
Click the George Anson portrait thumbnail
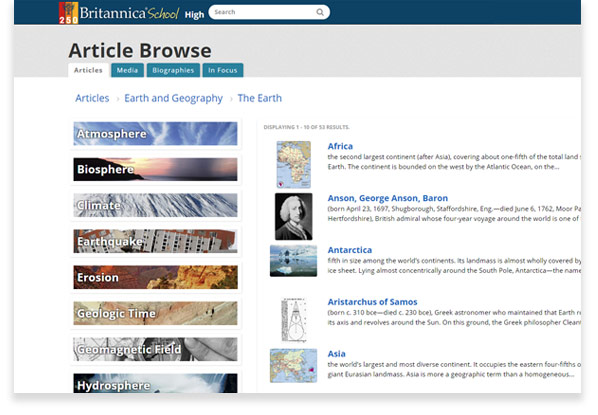coord(293,216)
